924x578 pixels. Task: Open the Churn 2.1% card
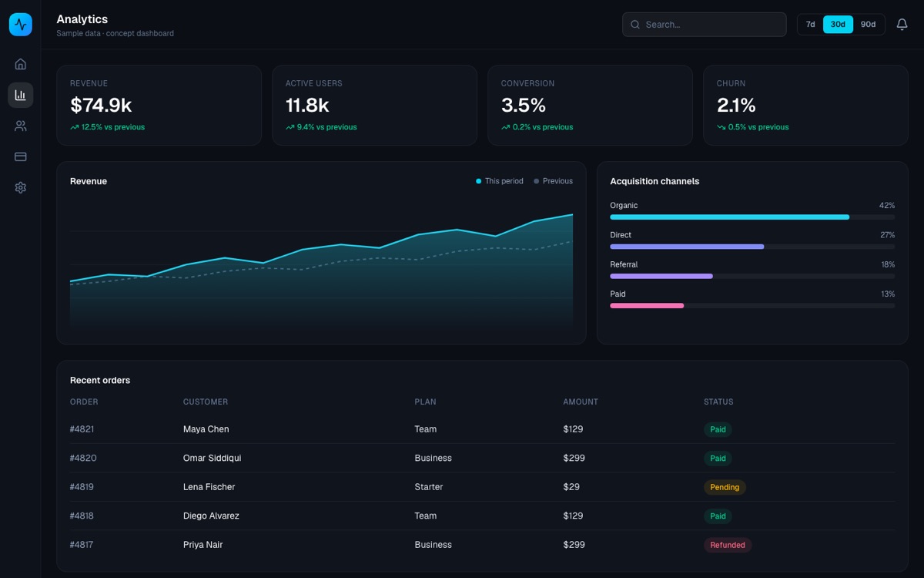pos(806,105)
